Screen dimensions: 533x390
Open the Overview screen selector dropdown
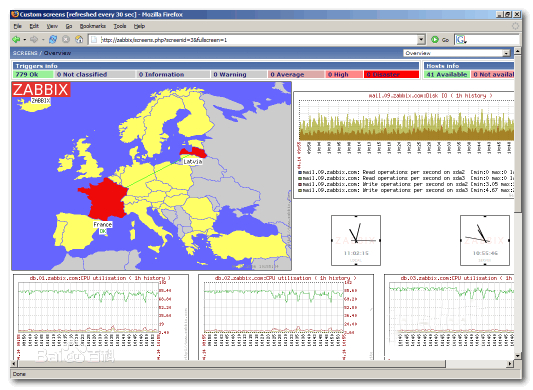coord(506,53)
